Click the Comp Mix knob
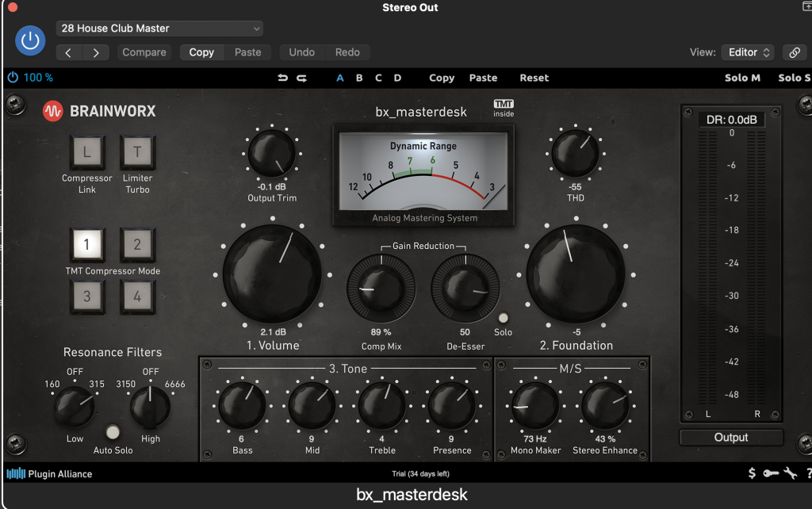Screen dimensions: 812x509 (x=381, y=288)
